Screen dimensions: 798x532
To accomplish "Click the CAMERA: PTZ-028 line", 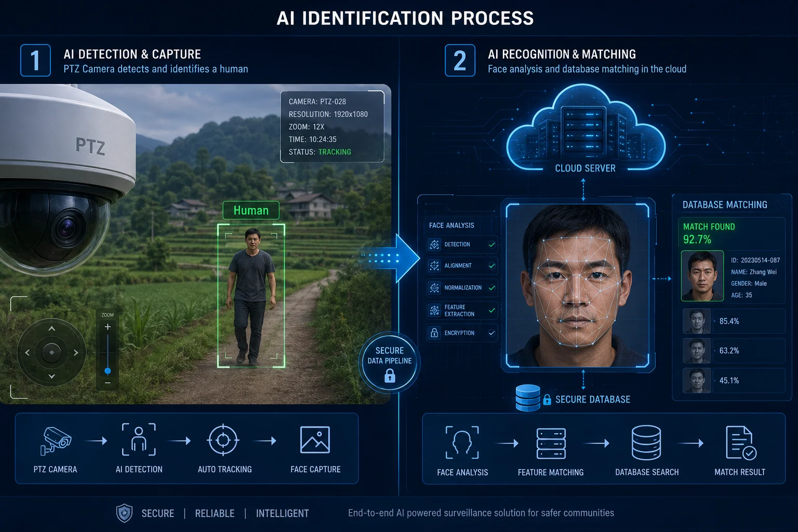I will coord(317,101).
